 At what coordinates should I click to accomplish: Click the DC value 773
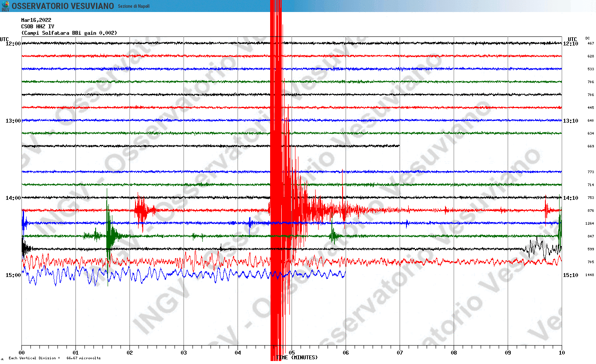point(590,172)
